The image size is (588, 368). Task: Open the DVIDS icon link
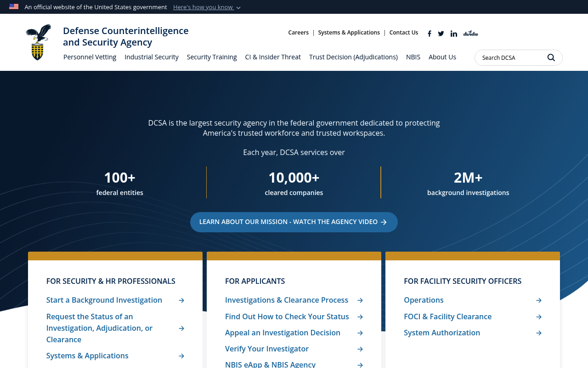click(470, 33)
